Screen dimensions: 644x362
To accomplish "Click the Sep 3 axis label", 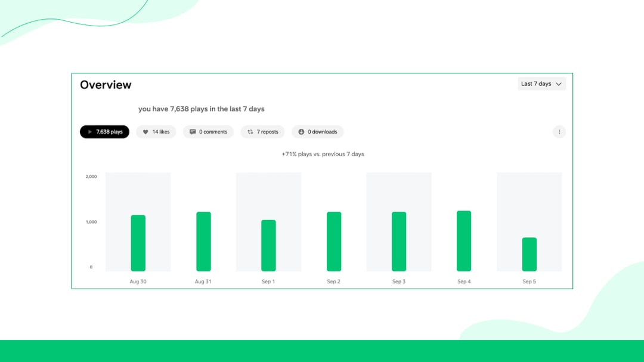I will pos(399,281).
